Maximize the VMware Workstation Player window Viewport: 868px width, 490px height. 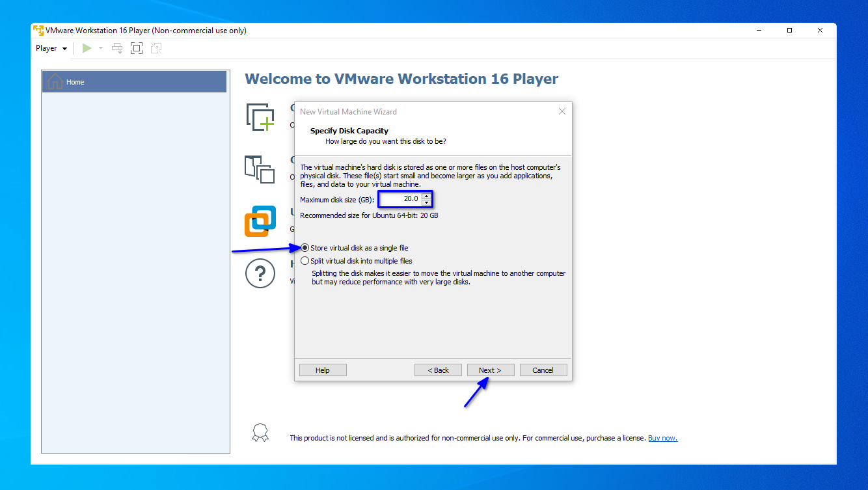point(789,30)
